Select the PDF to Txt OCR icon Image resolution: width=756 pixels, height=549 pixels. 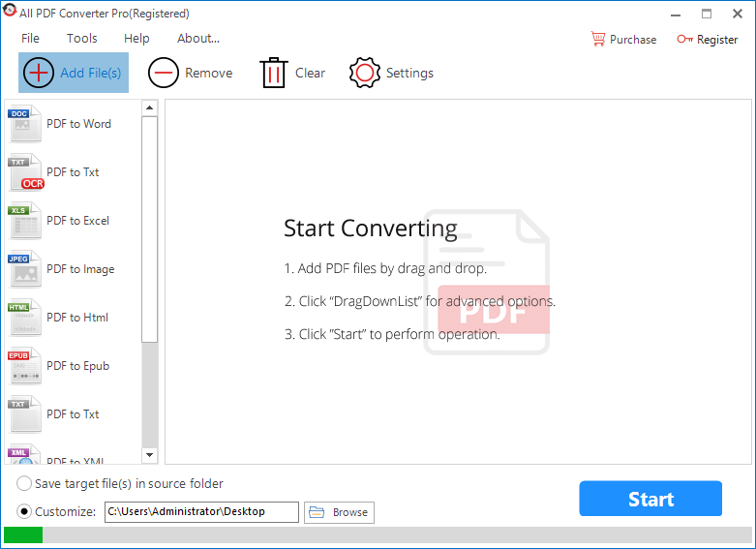[x=25, y=172]
